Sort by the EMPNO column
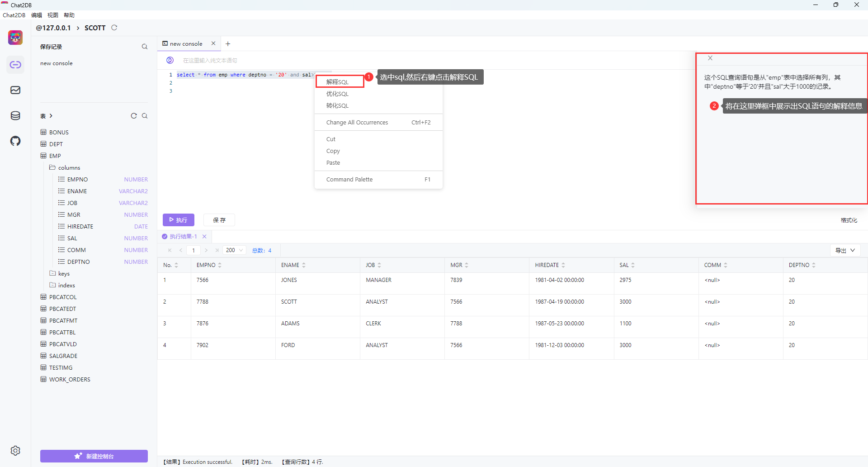 220,265
